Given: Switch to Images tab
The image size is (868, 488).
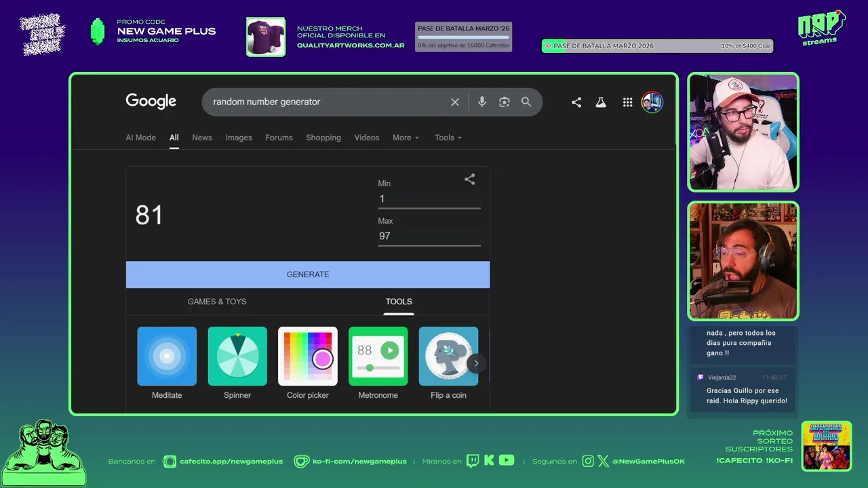Looking at the screenshot, I should coord(239,138).
